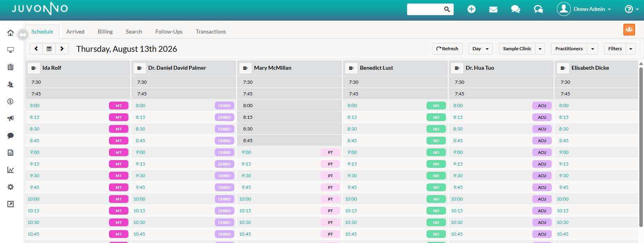Viewport: 644px width, 243px height.
Task: Click the schedule vertical scrollbar
Action: tap(641, 147)
